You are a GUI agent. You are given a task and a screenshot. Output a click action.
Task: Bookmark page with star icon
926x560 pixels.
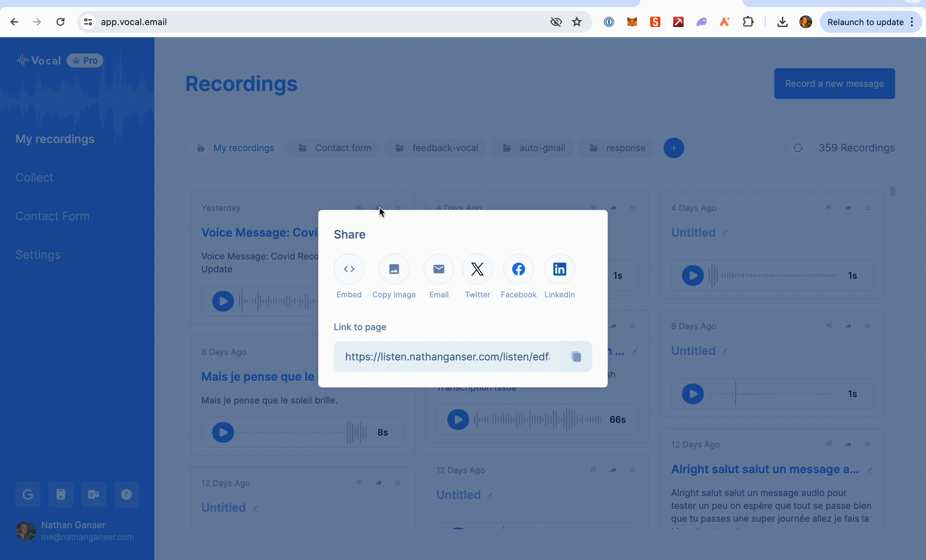click(576, 22)
